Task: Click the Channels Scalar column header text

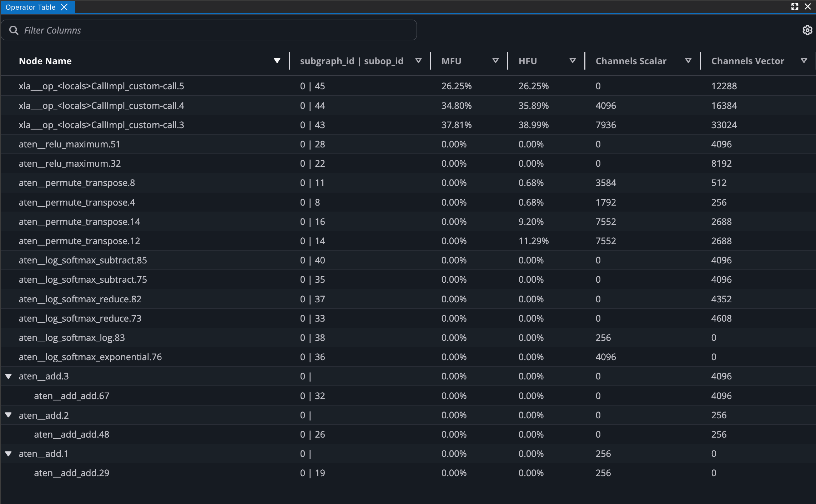Action: point(631,61)
